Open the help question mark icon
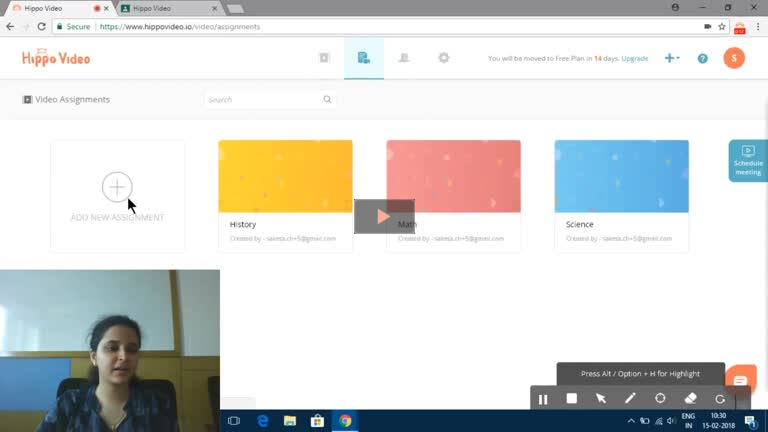 coord(702,58)
